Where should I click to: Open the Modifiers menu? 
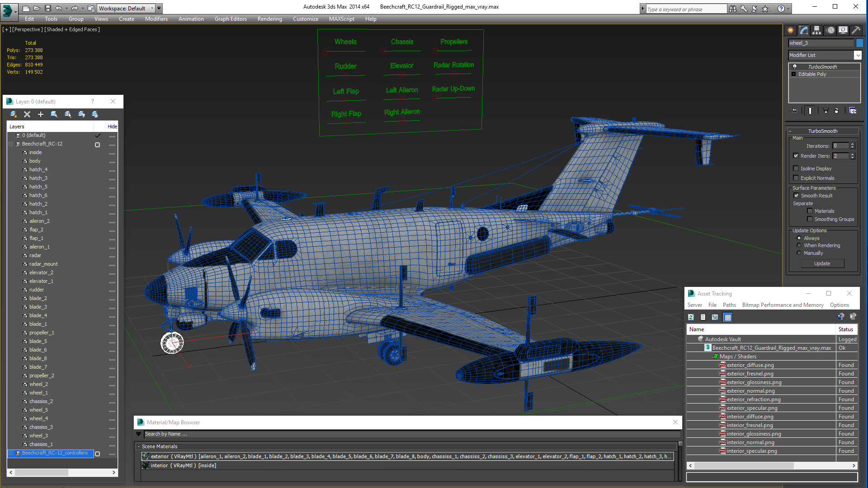pyautogui.click(x=156, y=19)
